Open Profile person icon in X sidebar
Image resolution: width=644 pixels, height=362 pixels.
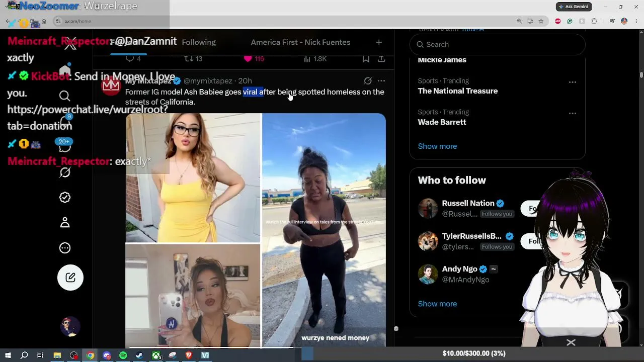click(65, 223)
